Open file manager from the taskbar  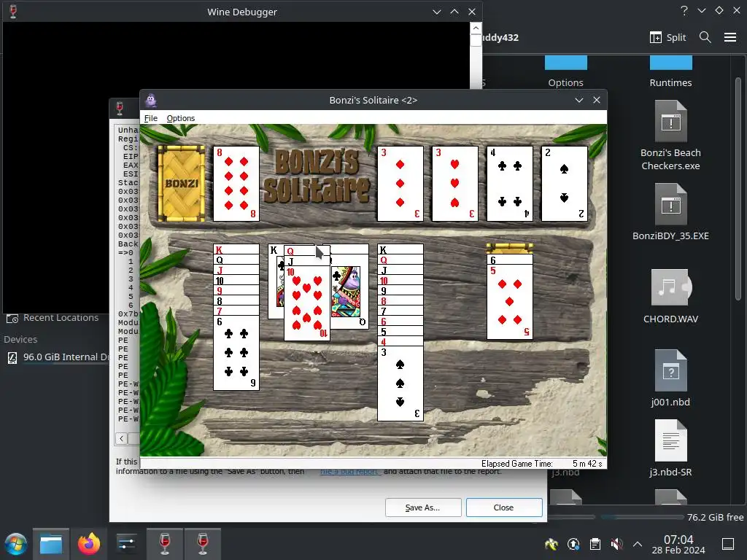(x=51, y=544)
